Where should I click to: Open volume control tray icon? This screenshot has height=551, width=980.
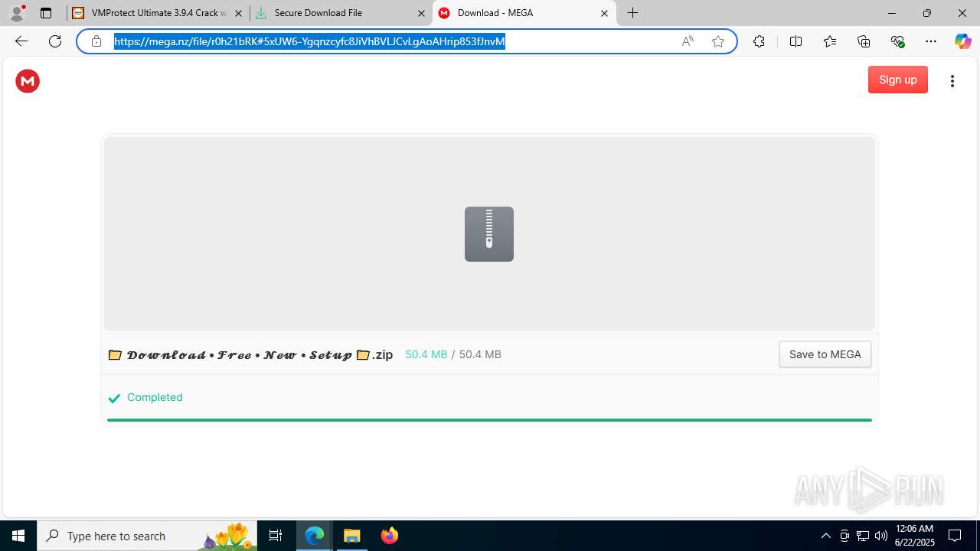coord(881,536)
